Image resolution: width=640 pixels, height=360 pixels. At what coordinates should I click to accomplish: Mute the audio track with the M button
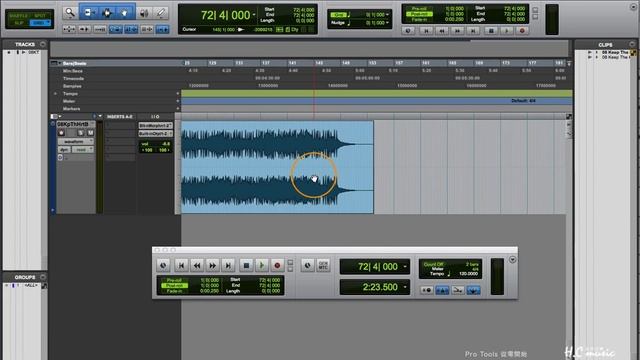pyautogui.click(x=90, y=133)
